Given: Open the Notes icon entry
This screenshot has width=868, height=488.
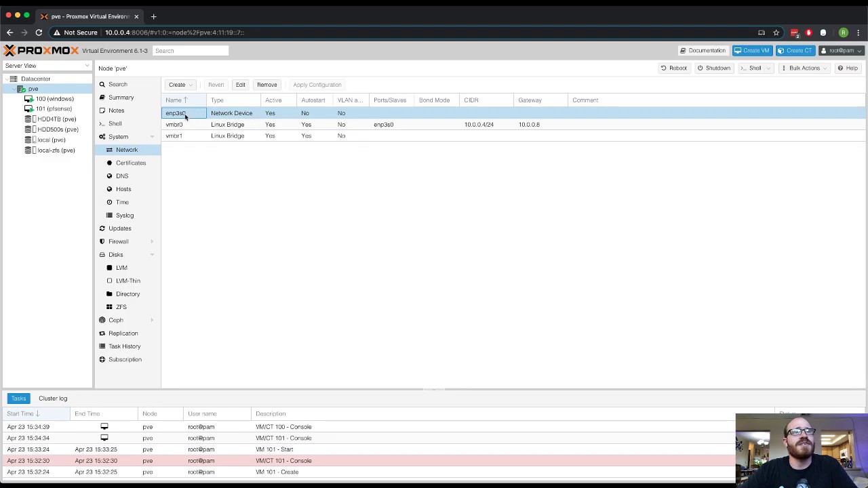Looking at the screenshot, I should click(102, 110).
